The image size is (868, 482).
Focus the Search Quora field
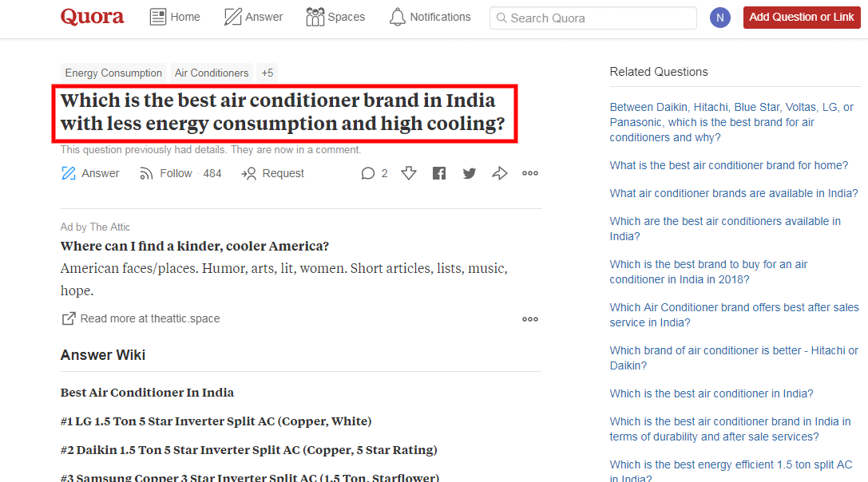pos(593,18)
